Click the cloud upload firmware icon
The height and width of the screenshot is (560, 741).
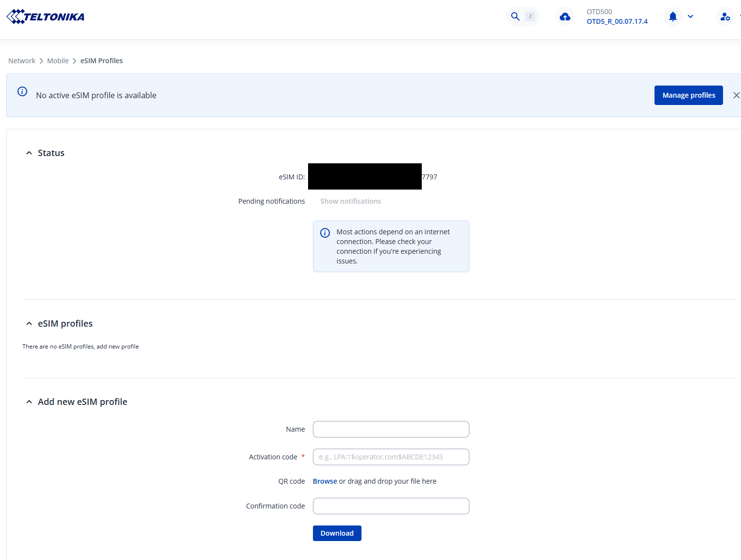[x=565, y=17]
